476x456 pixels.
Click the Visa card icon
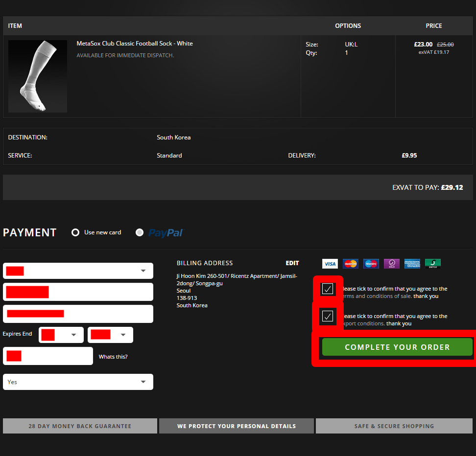click(330, 264)
